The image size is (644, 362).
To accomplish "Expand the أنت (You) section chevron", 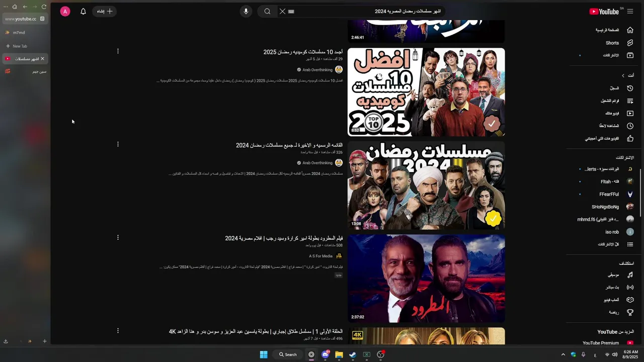I will (x=623, y=75).
